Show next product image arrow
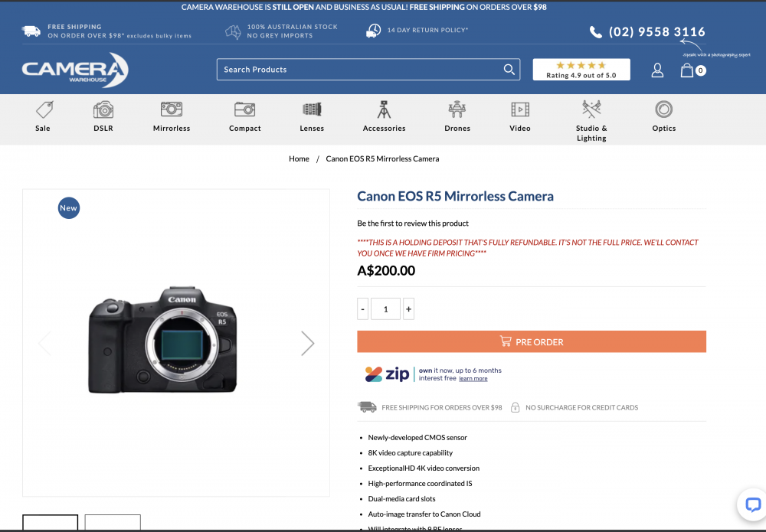 307,343
